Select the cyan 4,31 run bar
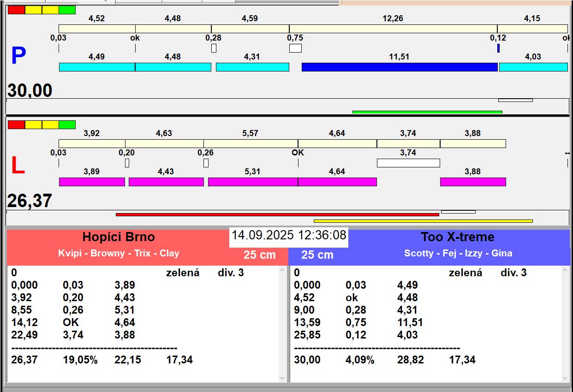573x392 pixels. click(252, 67)
